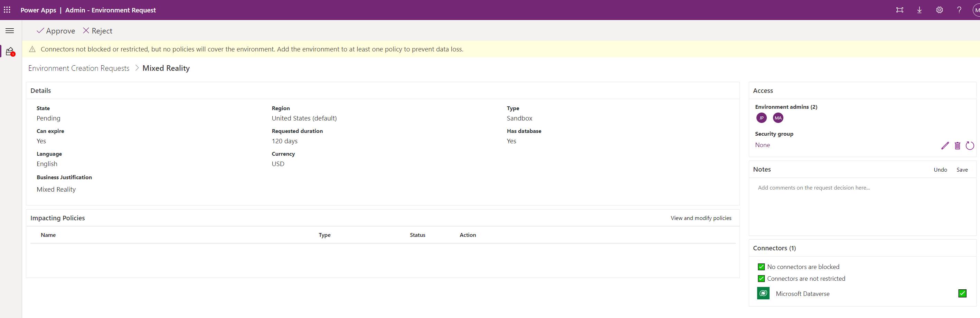Click the 'No connectors are blocked' checkbox
This screenshot has height=318, width=980.
(x=761, y=267)
